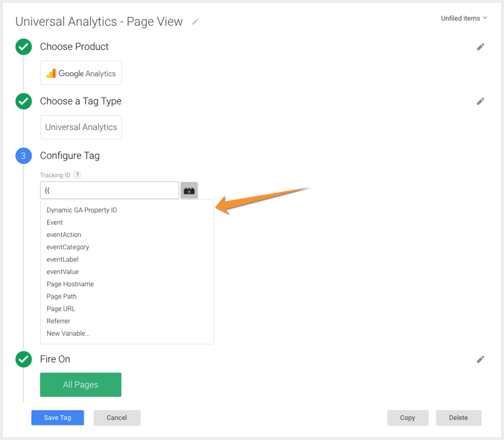Choose eventCategory from the suggestions

[x=67, y=247]
